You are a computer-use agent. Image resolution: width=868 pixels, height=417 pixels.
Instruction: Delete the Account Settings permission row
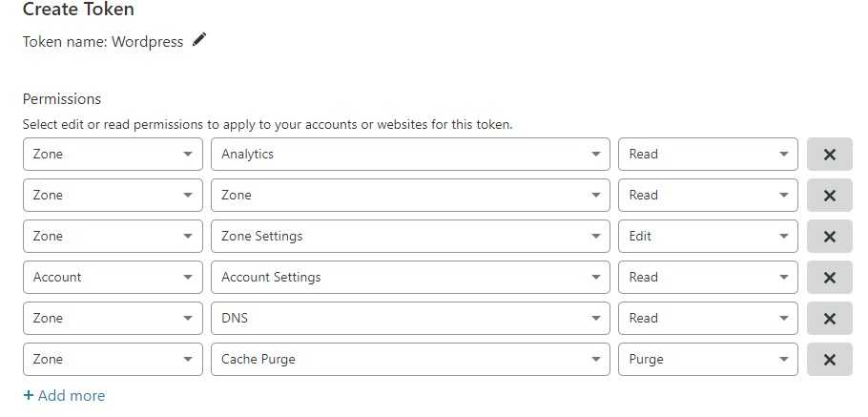click(x=829, y=278)
